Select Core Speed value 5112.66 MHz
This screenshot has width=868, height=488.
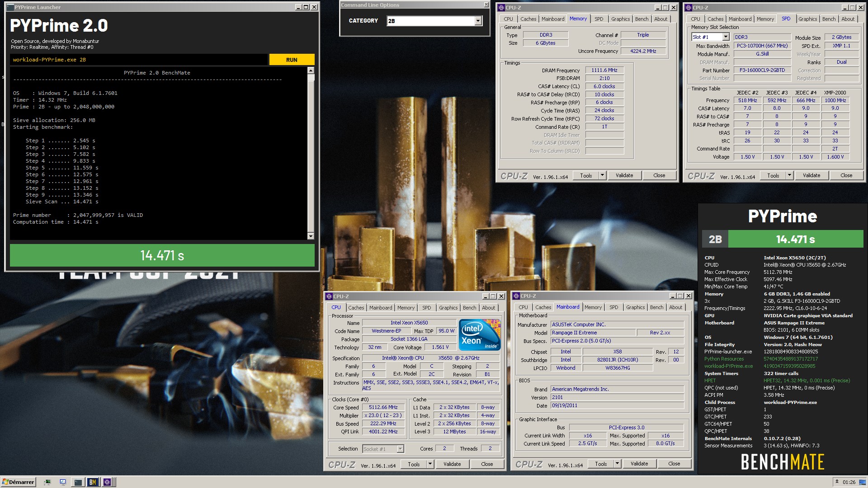(384, 408)
